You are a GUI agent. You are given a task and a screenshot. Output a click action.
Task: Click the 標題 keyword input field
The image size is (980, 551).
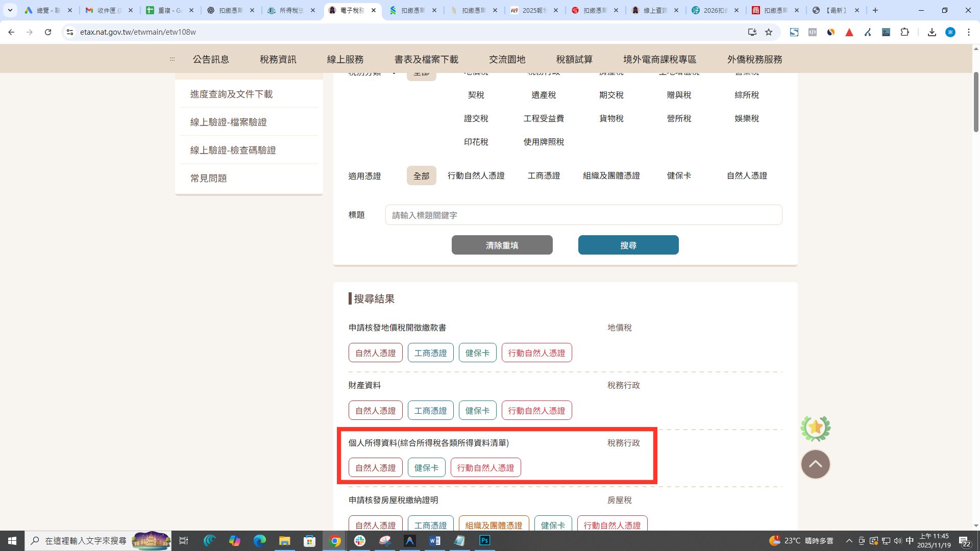point(583,215)
